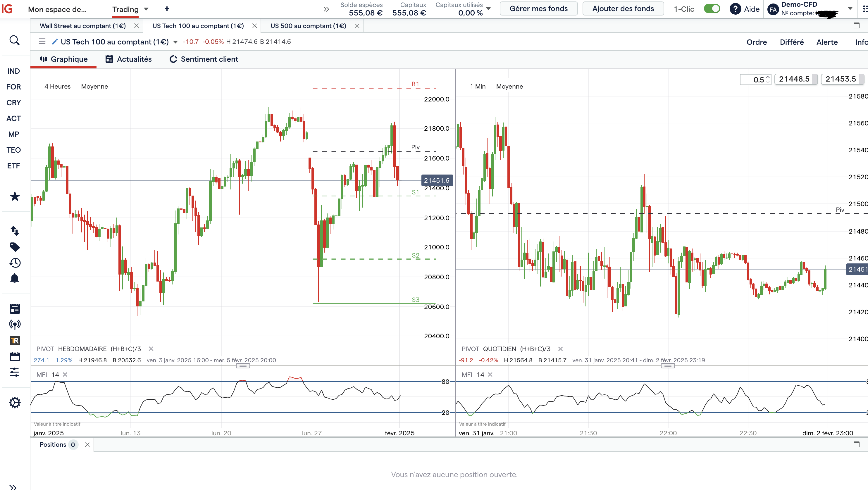The image size is (868, 490).
Task: Toggle the 1-Clic trading switch
Action: point(712,9)
